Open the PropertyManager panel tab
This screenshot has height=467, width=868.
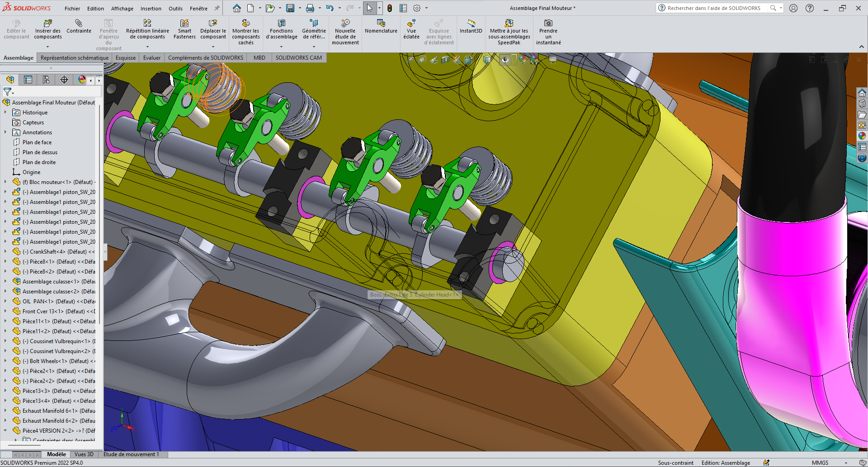click(x=28, y=80)
